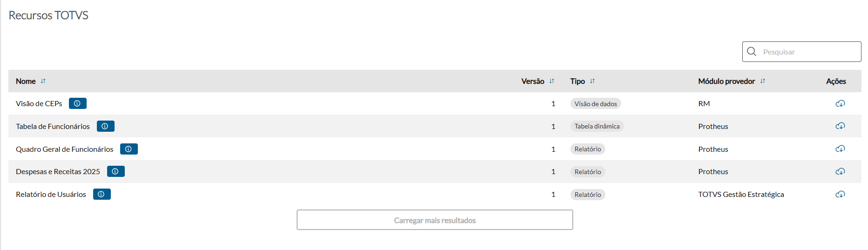This screenshot has width=868, height=250.
Task: Click info icon next to Visão de CEPs
Action: tap(77, 103)
